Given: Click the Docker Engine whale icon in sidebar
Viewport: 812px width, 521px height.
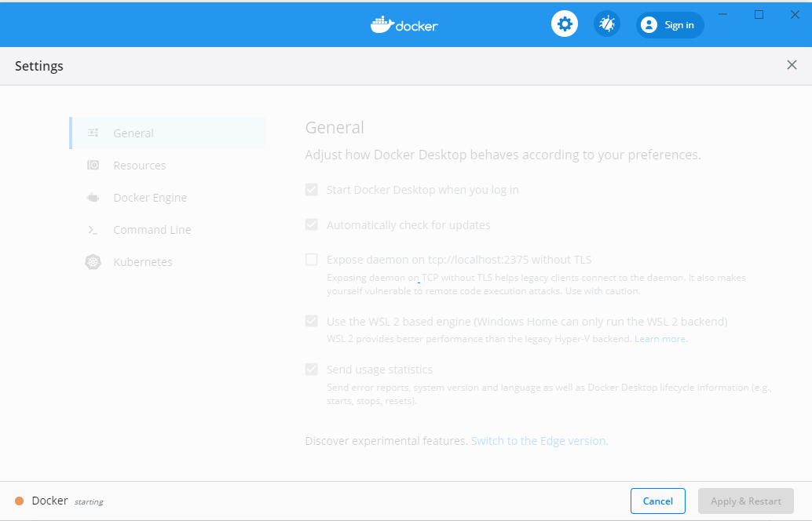Looking at the screenshot, I should click(93, 198).
